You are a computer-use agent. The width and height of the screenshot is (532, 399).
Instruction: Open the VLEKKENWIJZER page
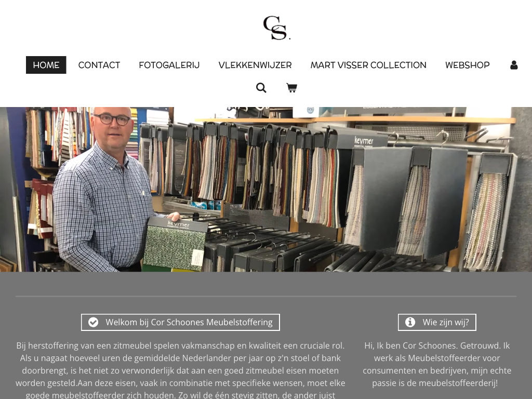point(255,65)
